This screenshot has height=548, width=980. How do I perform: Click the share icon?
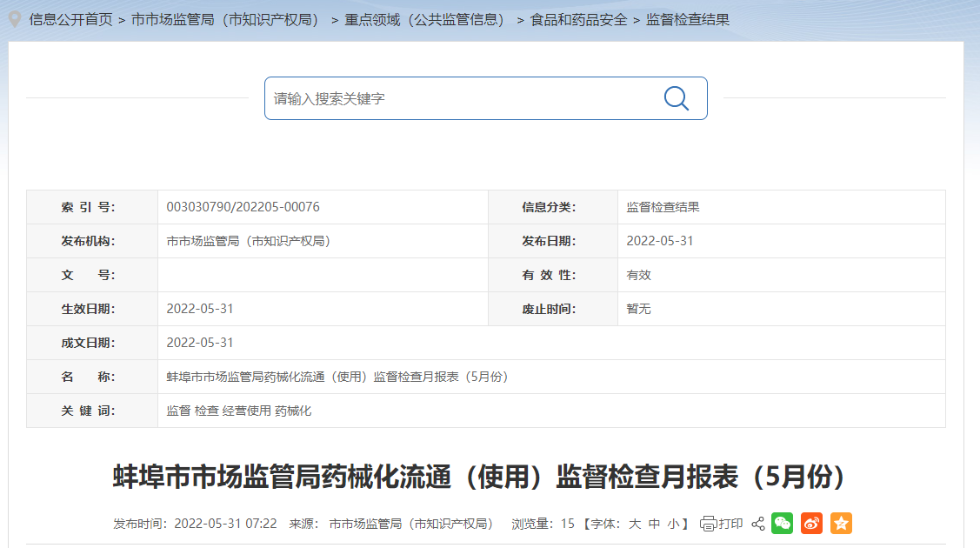point(757,524)
